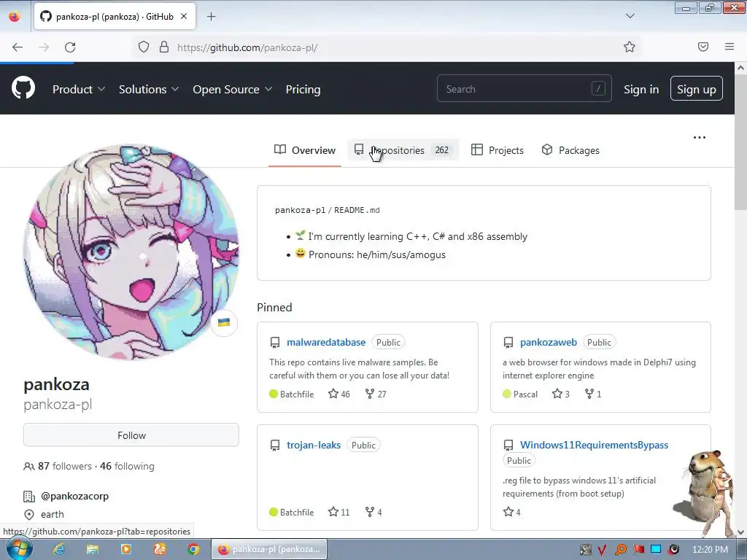The width and height of the screenshot is (747, 560).
Task: Open the list all tabs chevron
Action: tap(630, 16)
